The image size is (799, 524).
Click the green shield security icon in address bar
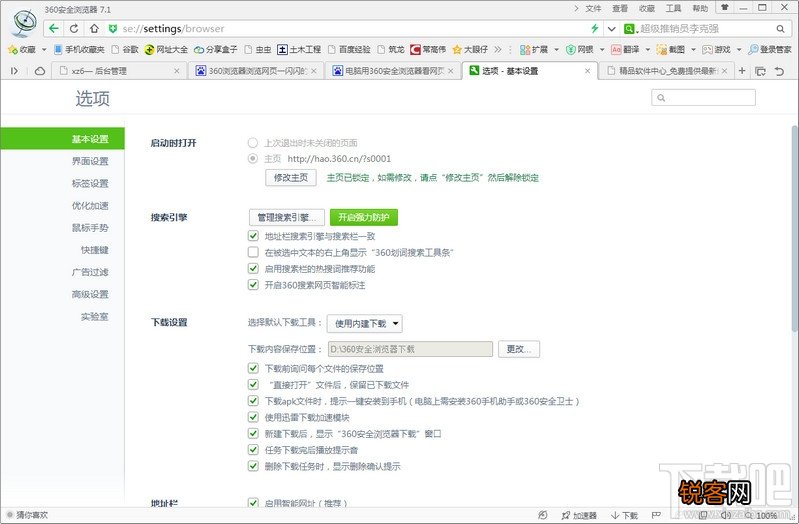[x=113, y=29]
